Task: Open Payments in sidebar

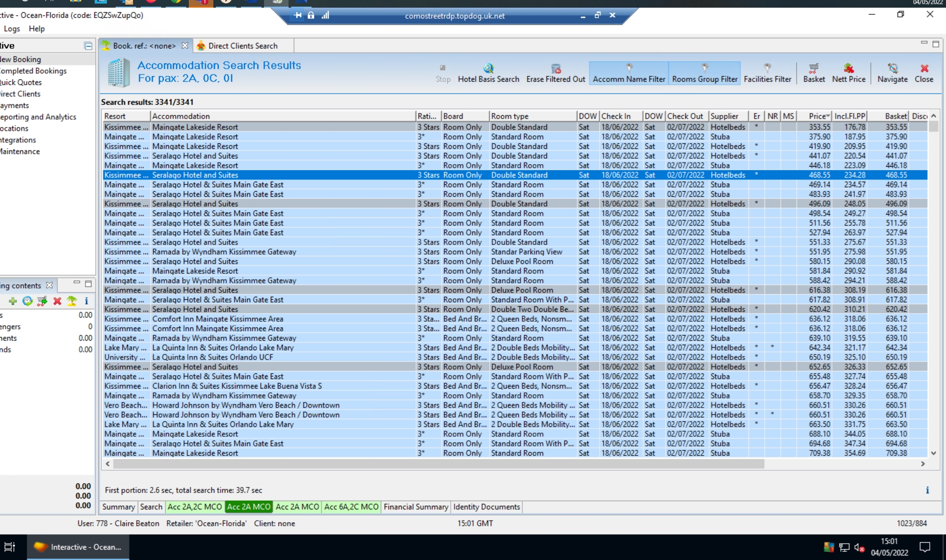Action: pos(14,105)
